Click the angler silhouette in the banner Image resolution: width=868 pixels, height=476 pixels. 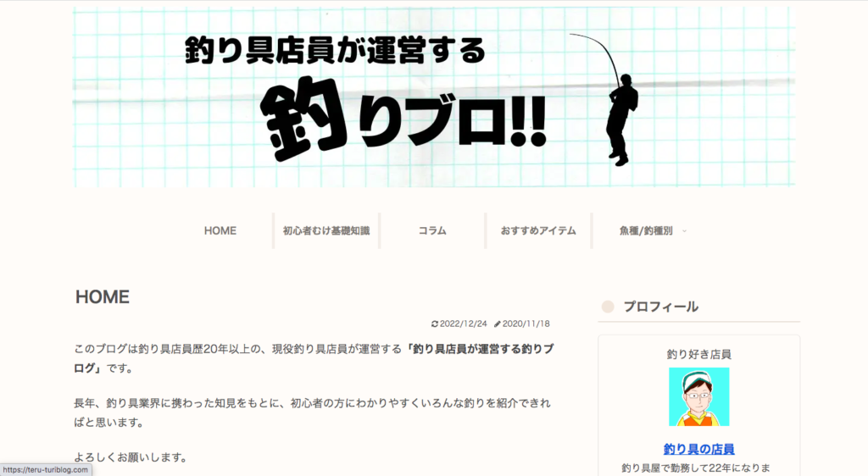(620, 117)
